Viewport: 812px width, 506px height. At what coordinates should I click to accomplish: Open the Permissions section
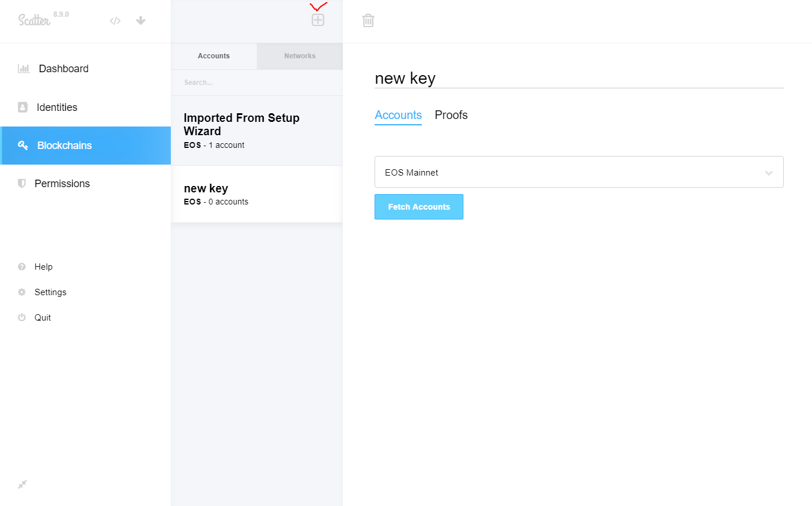85,184
